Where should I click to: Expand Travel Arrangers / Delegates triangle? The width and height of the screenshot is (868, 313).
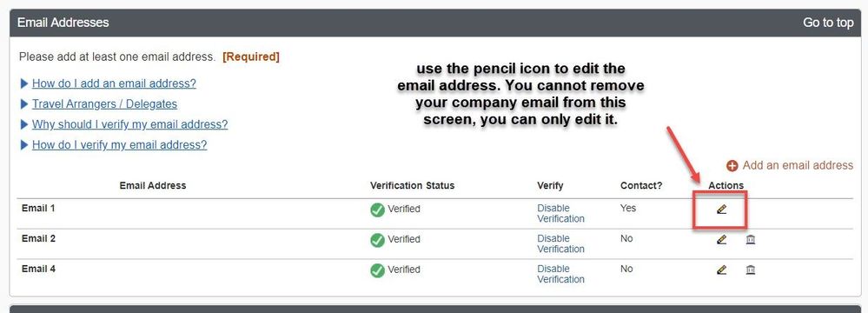pos(23,104)
